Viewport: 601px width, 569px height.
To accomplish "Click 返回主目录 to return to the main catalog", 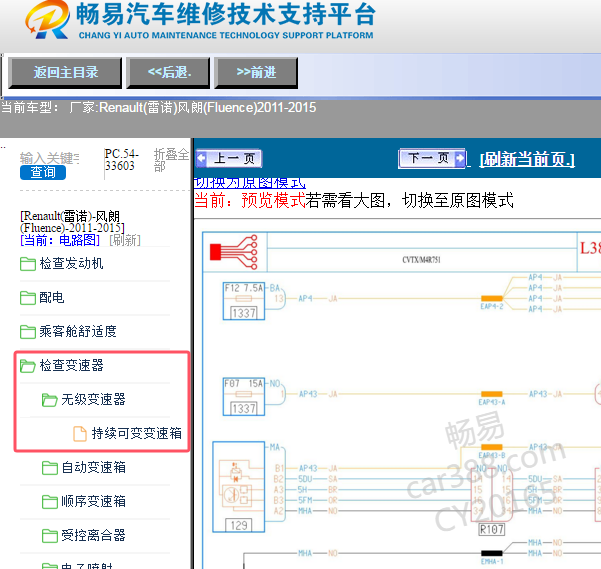I will [x=65, y=73].
